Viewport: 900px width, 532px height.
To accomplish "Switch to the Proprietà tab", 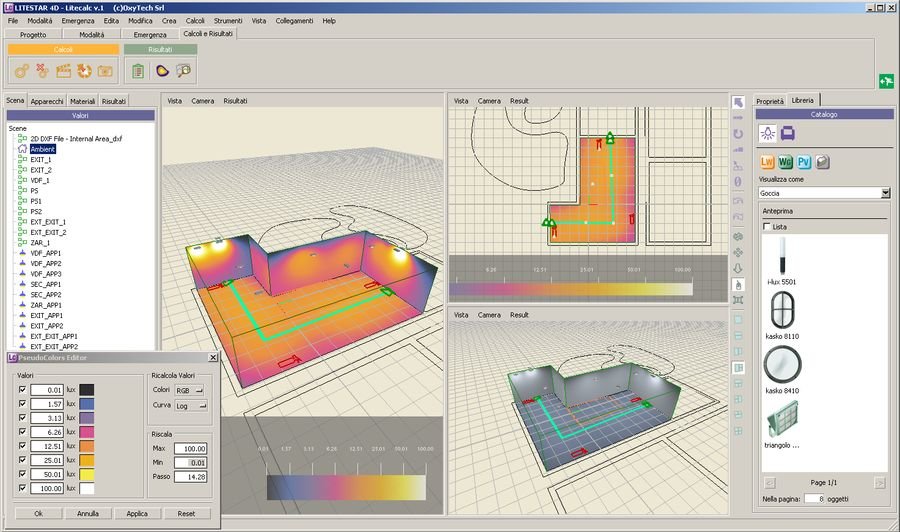I will [x=770, y=101].
